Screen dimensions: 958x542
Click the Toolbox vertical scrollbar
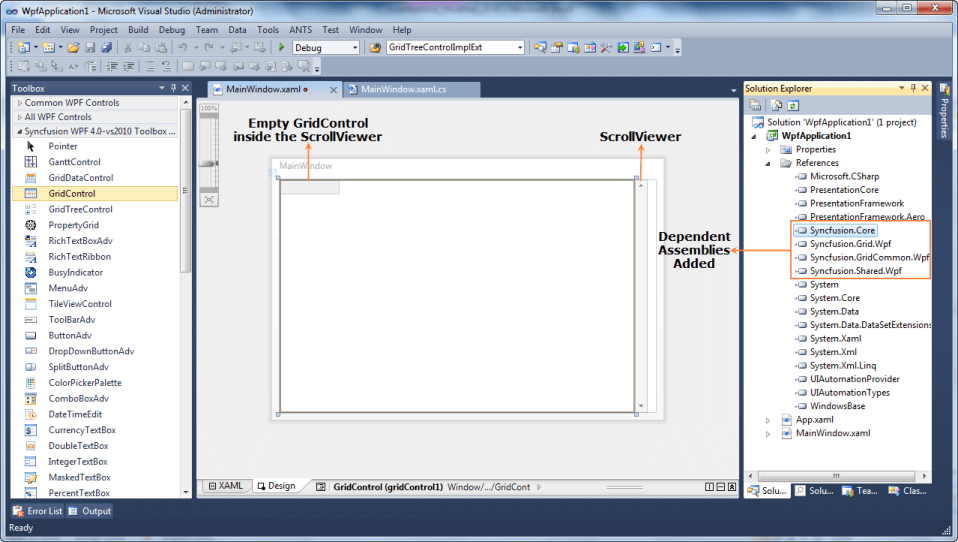pyautogui.click(x=186, y=191)
